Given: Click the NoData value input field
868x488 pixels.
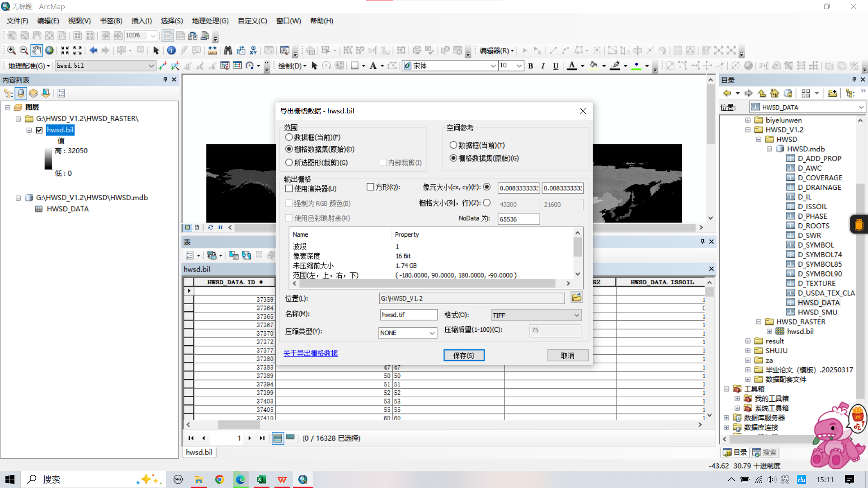Looking at the screenshot, I should [x=518, y=219].
